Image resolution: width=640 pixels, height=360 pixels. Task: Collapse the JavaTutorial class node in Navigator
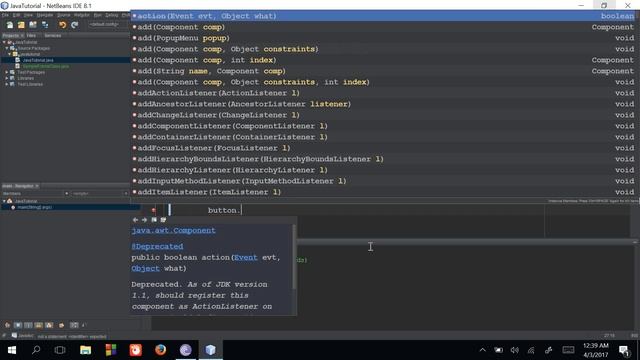click(4, 201)
